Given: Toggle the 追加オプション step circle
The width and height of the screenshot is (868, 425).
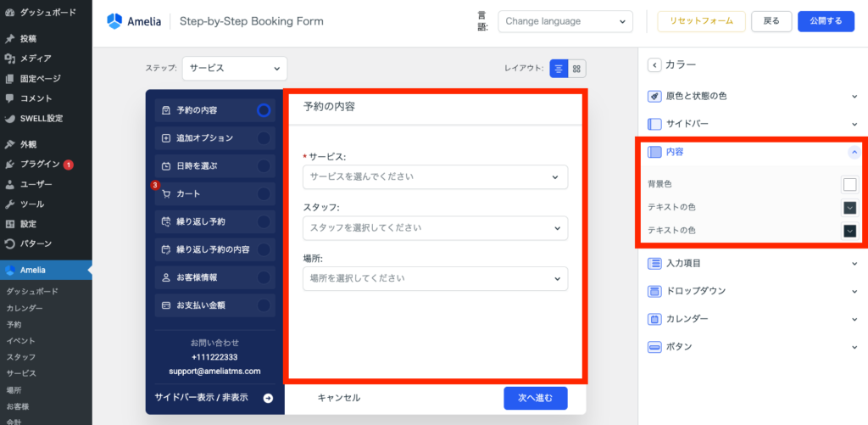Looking at the screenshot, I should pos(264,138).
